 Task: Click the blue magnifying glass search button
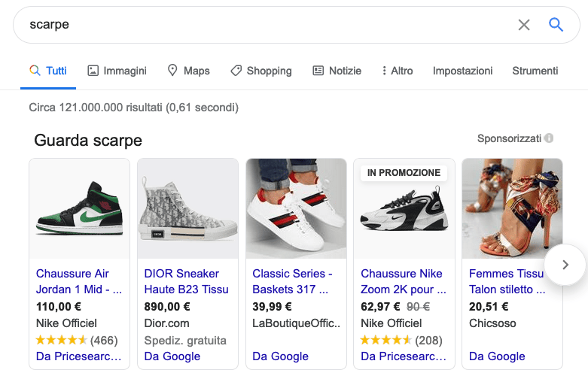[x=556, y=25]
